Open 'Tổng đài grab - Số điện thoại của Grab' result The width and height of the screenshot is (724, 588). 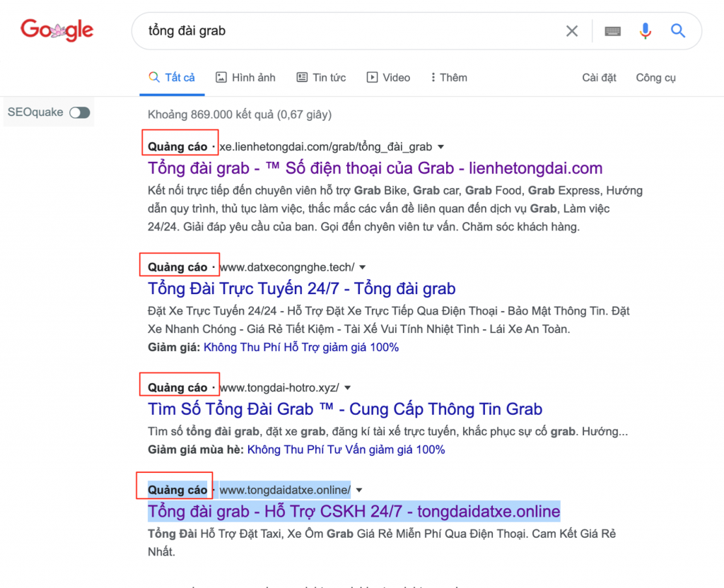375,168
